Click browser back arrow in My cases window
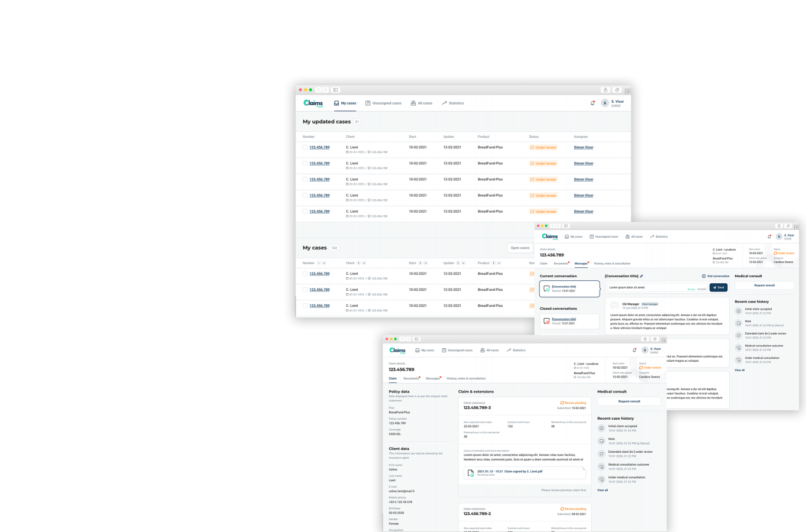Screen dimensions: 806x532 coord(318,90)
